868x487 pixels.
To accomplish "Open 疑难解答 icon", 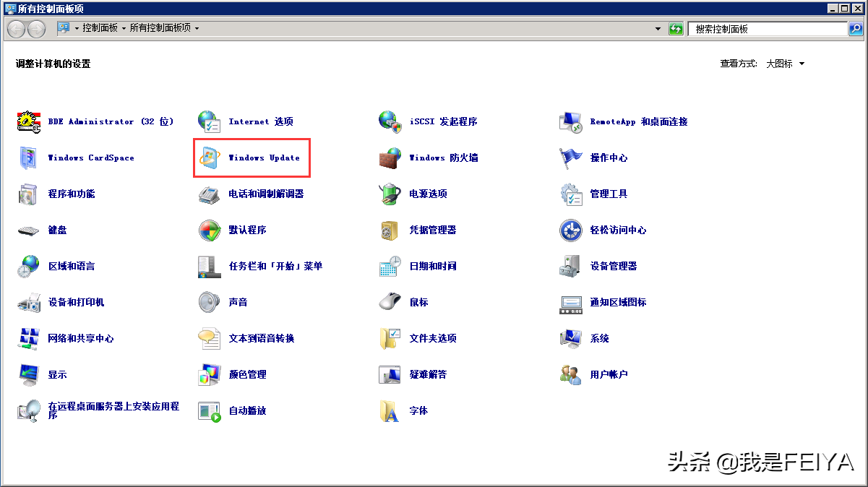I will click(x=390, y=374).
